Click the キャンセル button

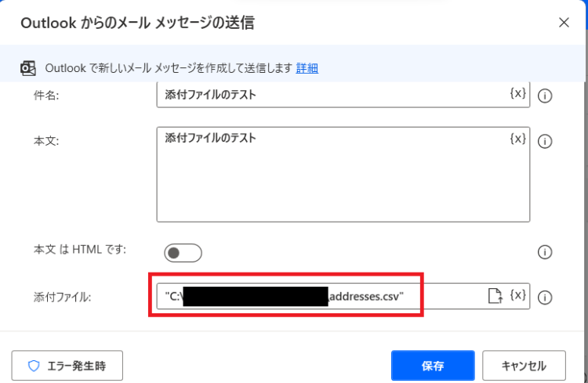[x=524, y=366]
